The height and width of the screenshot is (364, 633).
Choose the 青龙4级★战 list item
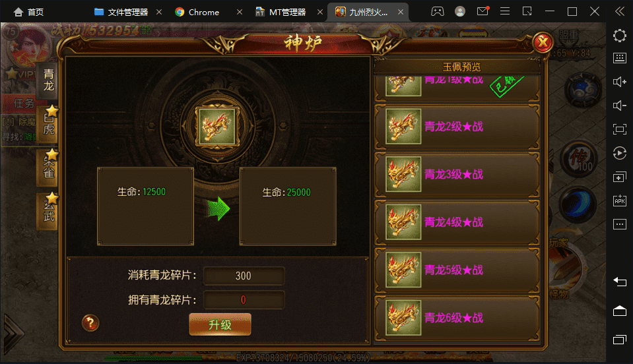tap(457, 222)
